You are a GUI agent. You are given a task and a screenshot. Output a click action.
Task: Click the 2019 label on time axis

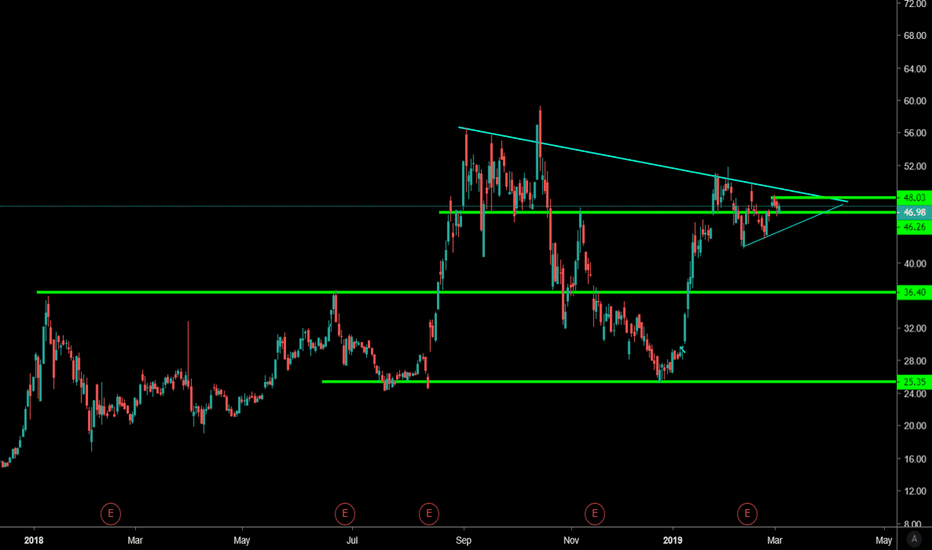(x=673, y=540)
